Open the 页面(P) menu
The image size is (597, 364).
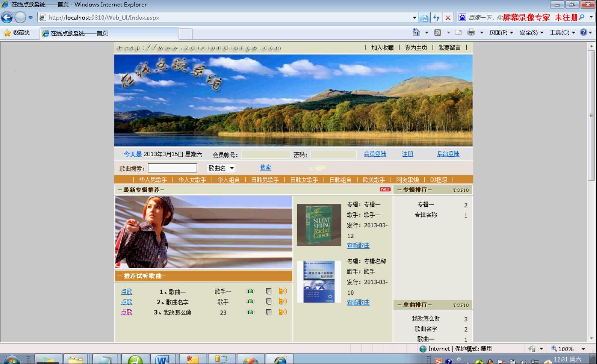click(501, 33)
